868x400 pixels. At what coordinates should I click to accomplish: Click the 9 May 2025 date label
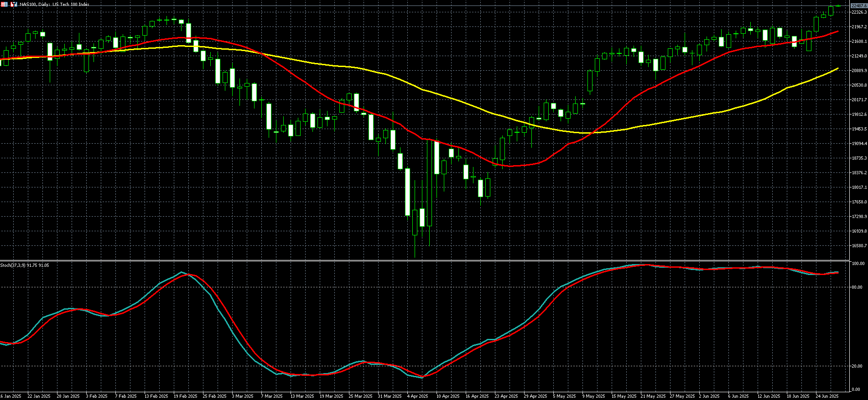point(593,396)
